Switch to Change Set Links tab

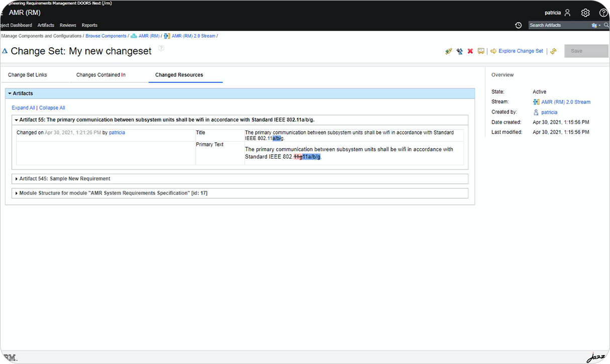[28, 75]
